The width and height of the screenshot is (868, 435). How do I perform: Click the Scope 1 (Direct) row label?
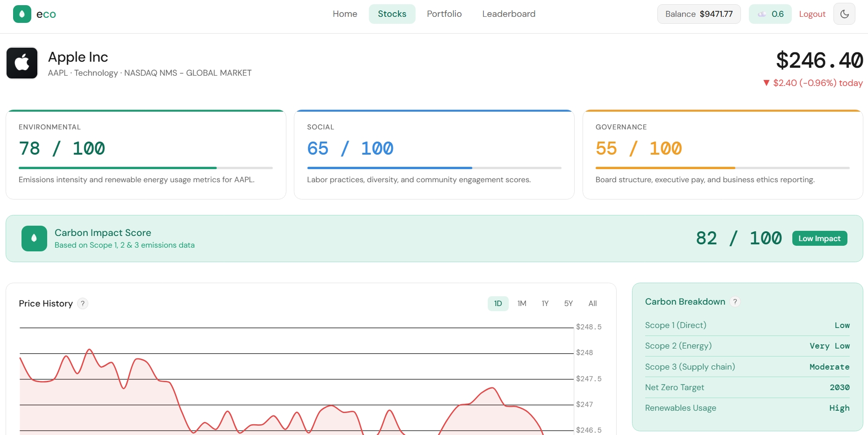[x=676, y=325]
